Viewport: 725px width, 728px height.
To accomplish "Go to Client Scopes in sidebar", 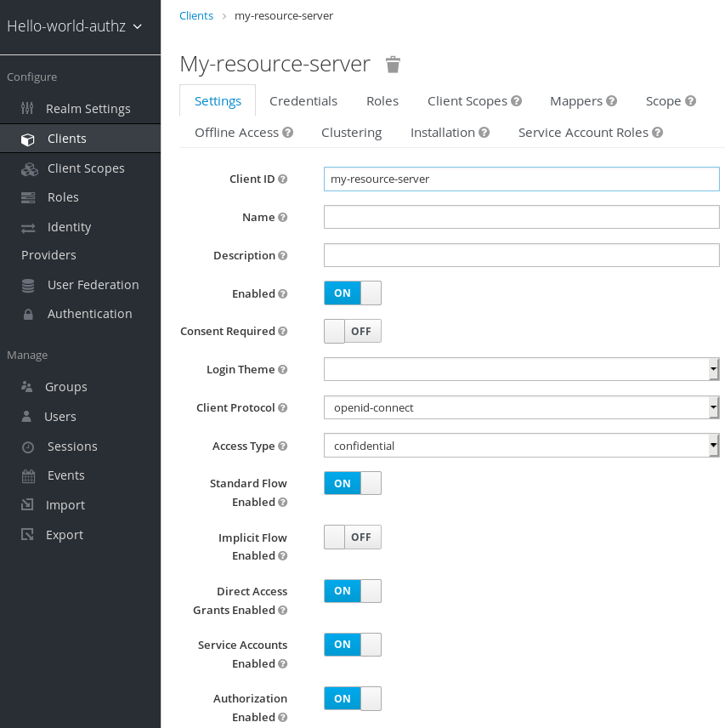I will point(86,168).
